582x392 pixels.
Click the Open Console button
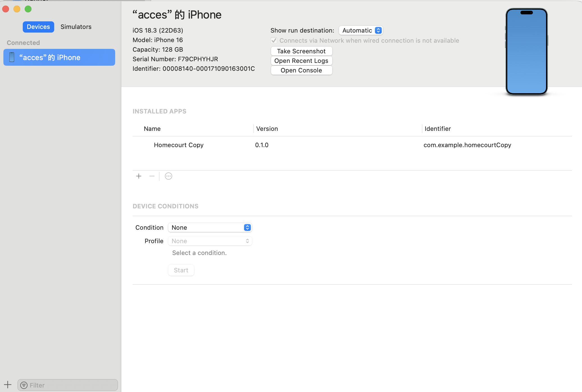coord(301,70)
